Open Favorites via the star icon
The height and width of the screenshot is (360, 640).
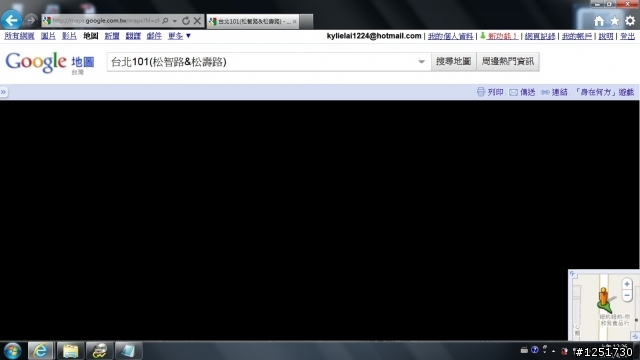point(614,21)
